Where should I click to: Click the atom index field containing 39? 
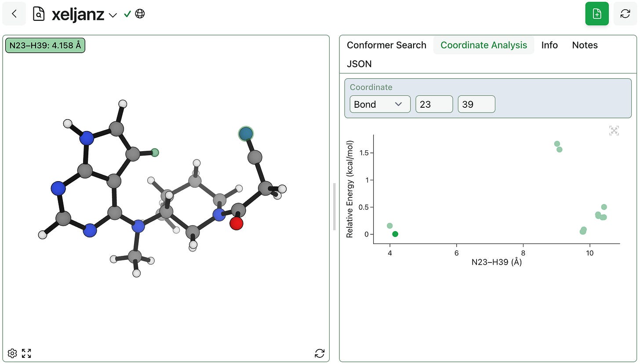pyautogui.click(x=476, y=104)
